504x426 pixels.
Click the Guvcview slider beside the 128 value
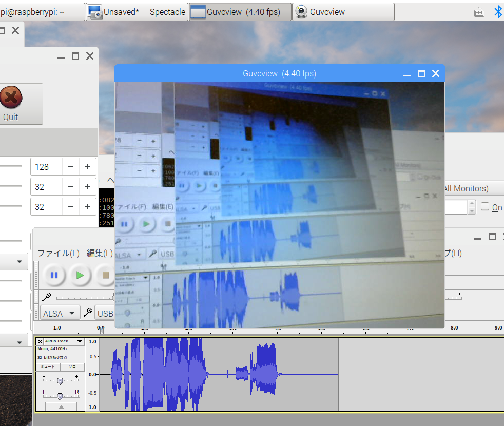tap(11, 166)
